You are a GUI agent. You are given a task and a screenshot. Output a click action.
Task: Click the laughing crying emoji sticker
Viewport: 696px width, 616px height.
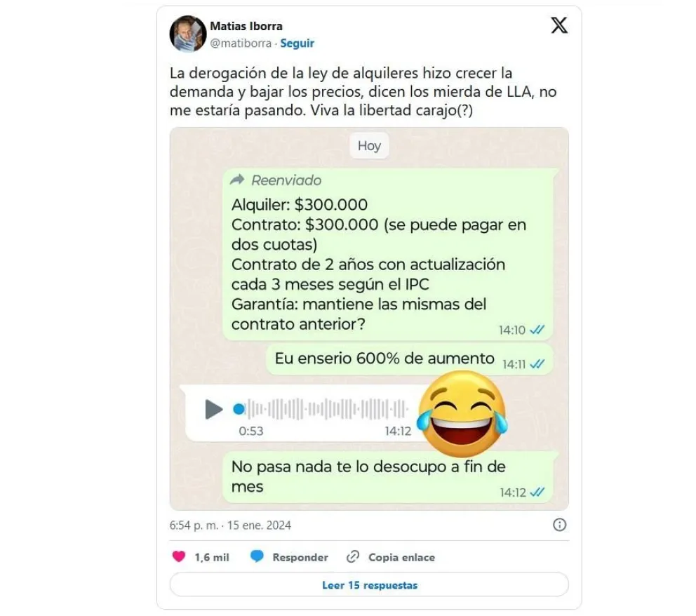coord(462,414)
